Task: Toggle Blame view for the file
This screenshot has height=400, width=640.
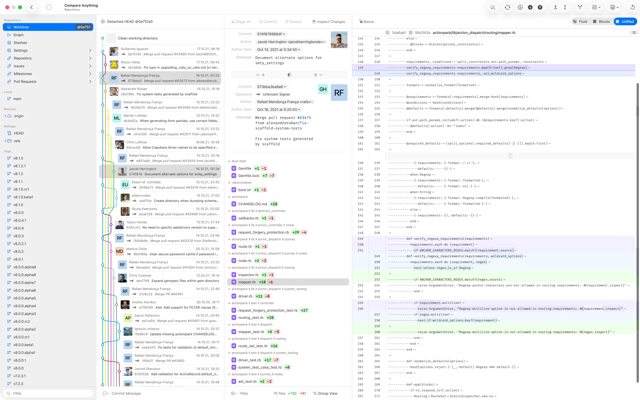Action: [367, 22]
